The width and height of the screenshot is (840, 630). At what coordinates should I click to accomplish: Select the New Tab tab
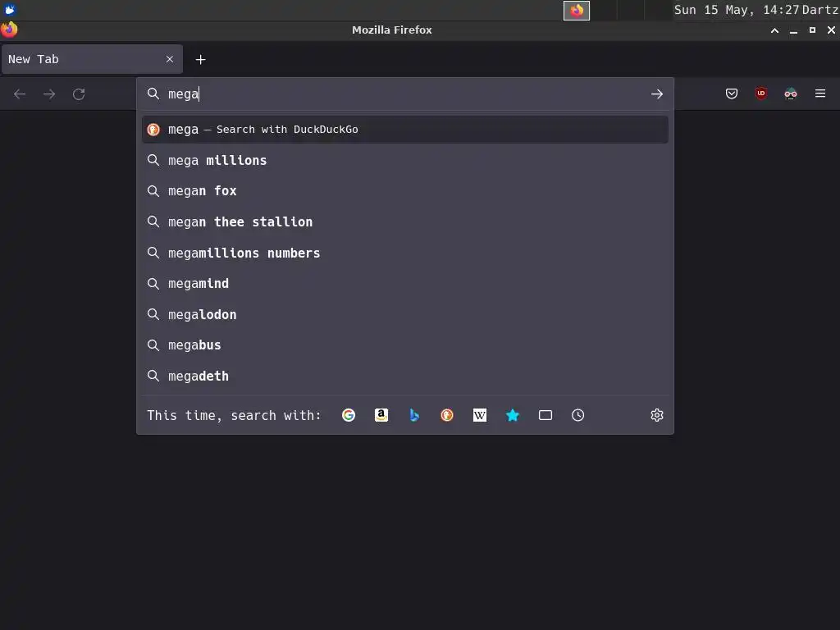tap(92, 59)
